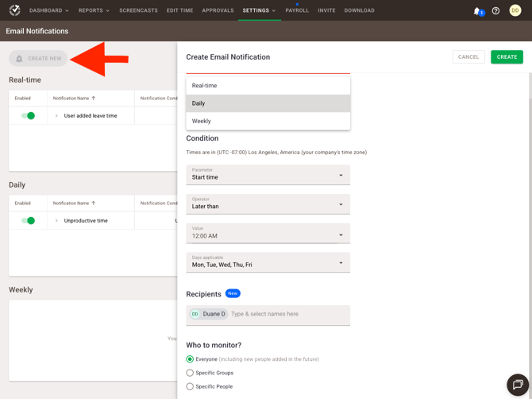Click the New badge next to Recipients
Image resolution: width=532 pixels, height=399 pixels.
tap(233, 293)
